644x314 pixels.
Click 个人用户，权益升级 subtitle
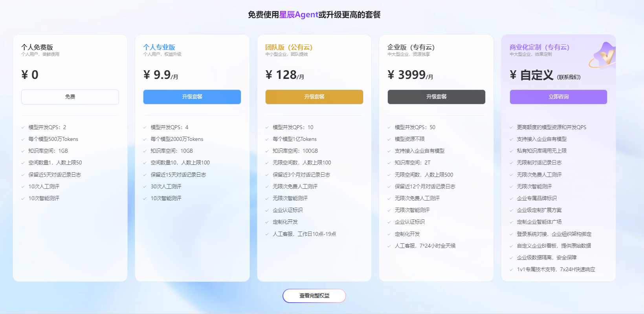point(162,54)
